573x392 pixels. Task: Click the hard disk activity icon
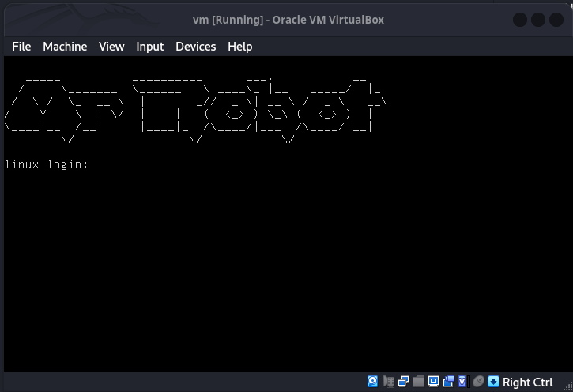coord(372,382)
